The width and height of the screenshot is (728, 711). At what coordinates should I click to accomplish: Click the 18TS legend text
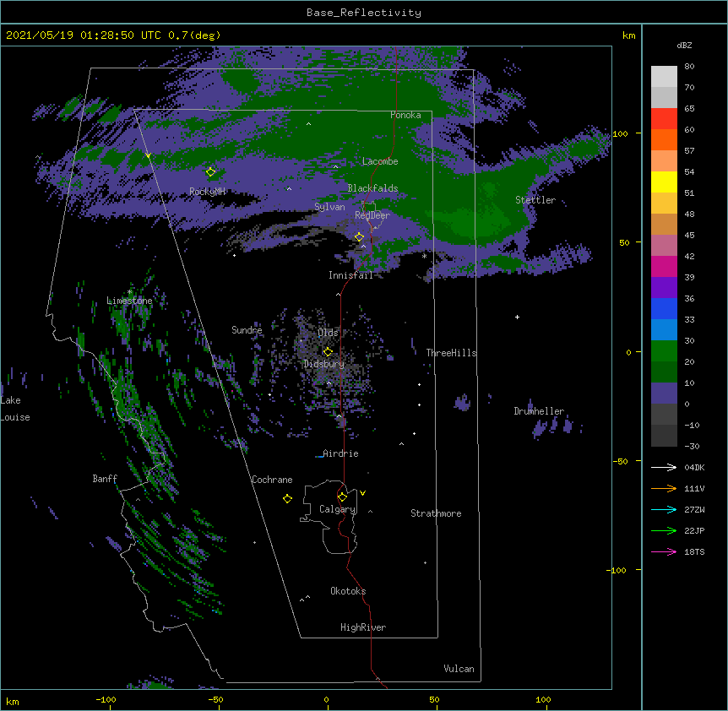[x=694, y=551]
